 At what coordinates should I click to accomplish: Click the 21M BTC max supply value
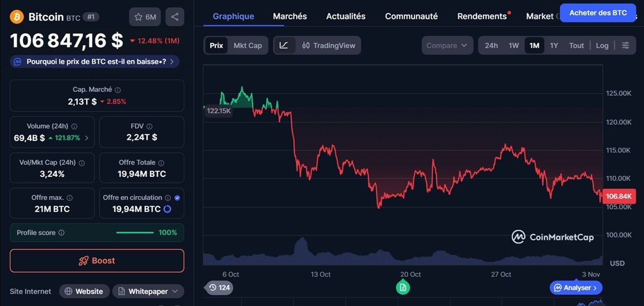pyautogui.click(x=52, y=209)
